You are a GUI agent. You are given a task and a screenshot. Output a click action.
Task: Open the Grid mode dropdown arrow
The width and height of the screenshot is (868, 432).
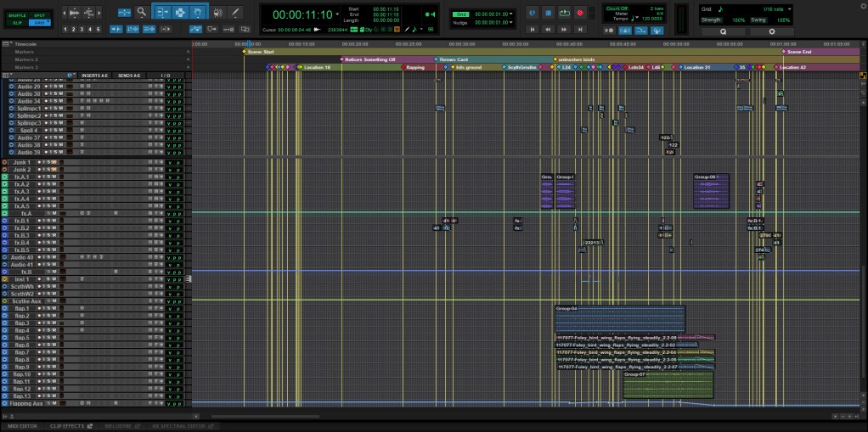(x=49, y=23)
